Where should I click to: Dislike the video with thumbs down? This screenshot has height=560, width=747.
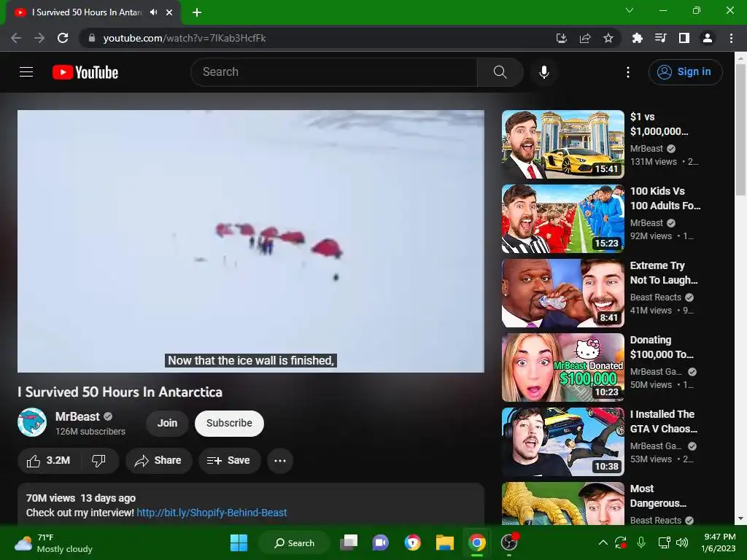tap(99, 461)
